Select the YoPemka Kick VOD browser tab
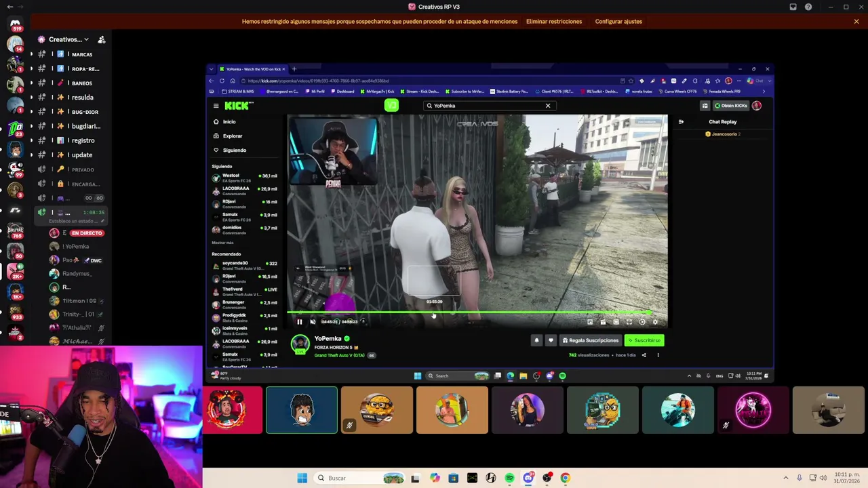The height and width of the screenshot is (488, 868). [252, 68]
